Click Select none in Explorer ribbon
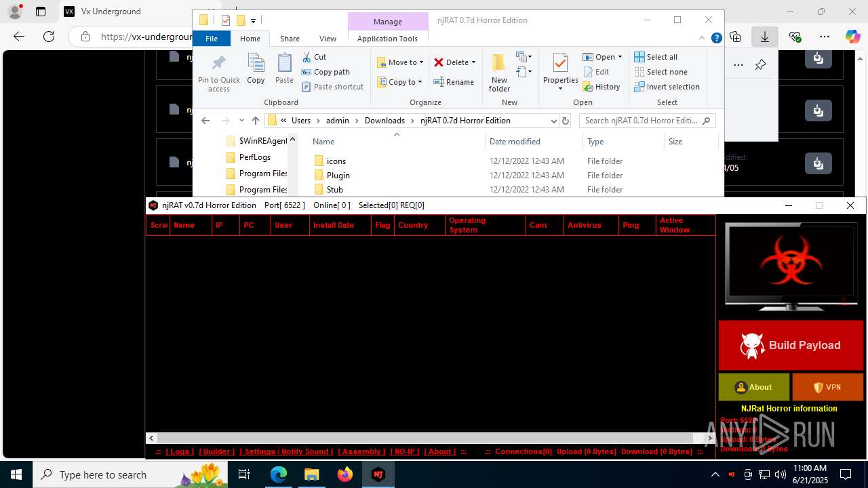Viewport: 868px width, 488px height. click(660, 72)
